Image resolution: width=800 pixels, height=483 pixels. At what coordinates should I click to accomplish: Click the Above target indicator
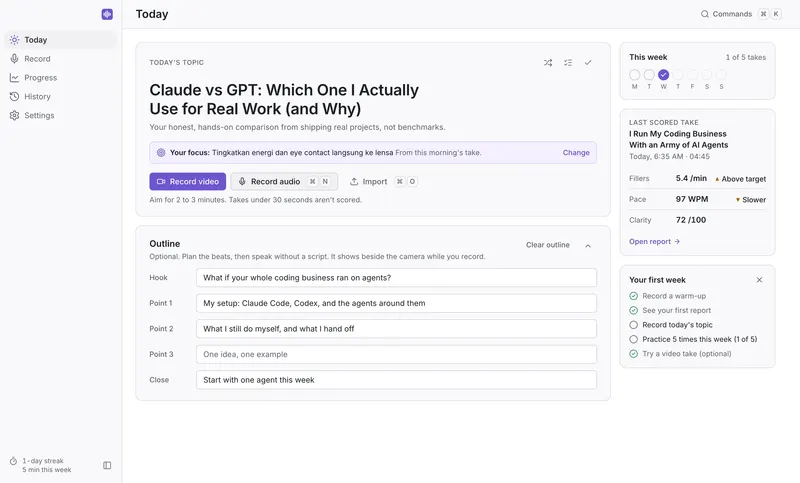click(x=740, y=179)
